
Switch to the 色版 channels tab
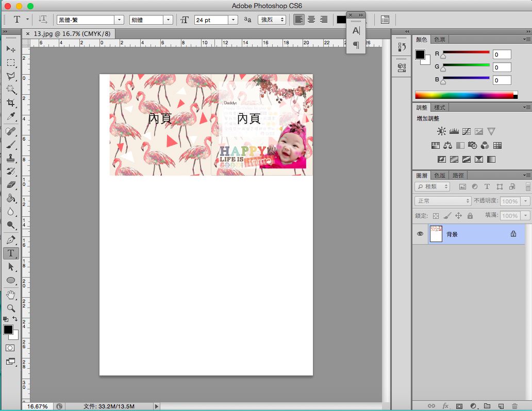(439, 176)
